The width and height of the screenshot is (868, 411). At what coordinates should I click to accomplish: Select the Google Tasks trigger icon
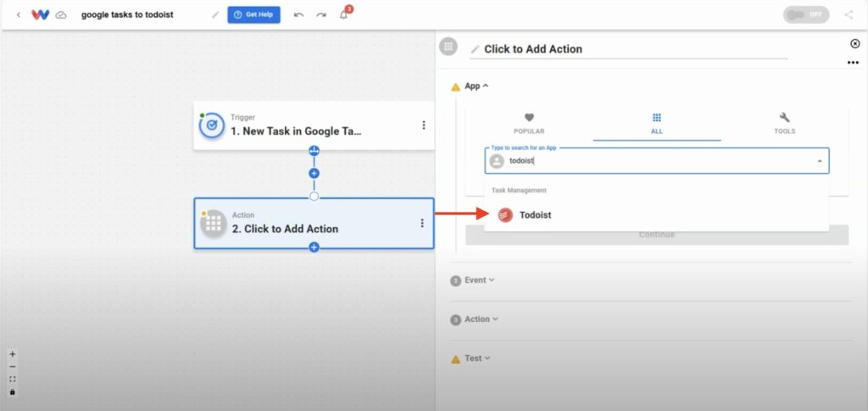click(211, 125)
